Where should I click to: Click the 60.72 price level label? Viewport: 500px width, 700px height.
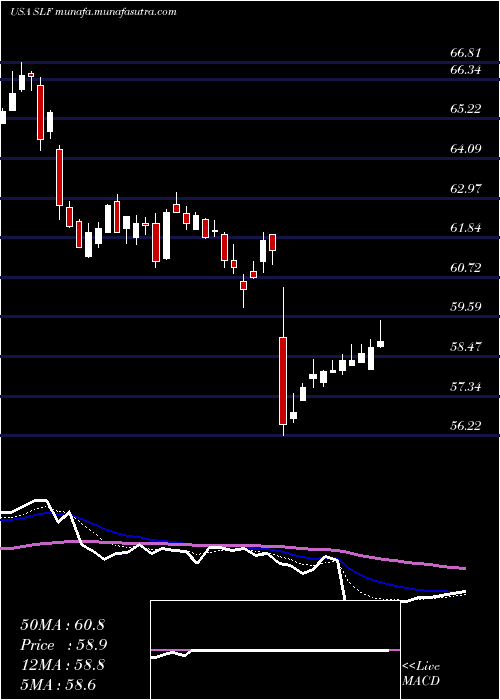click(x=466, y=268)
